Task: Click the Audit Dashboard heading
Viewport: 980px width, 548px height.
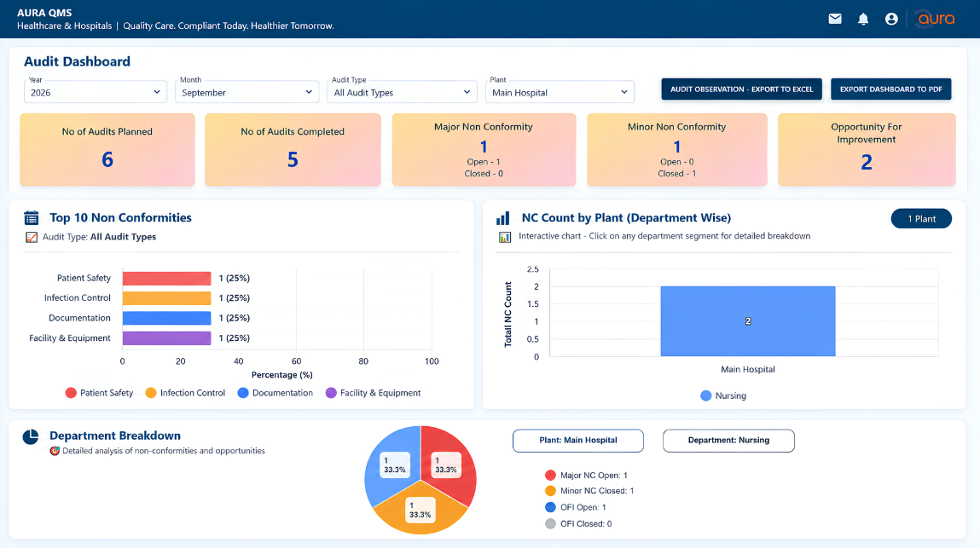Action: (77, 61)
